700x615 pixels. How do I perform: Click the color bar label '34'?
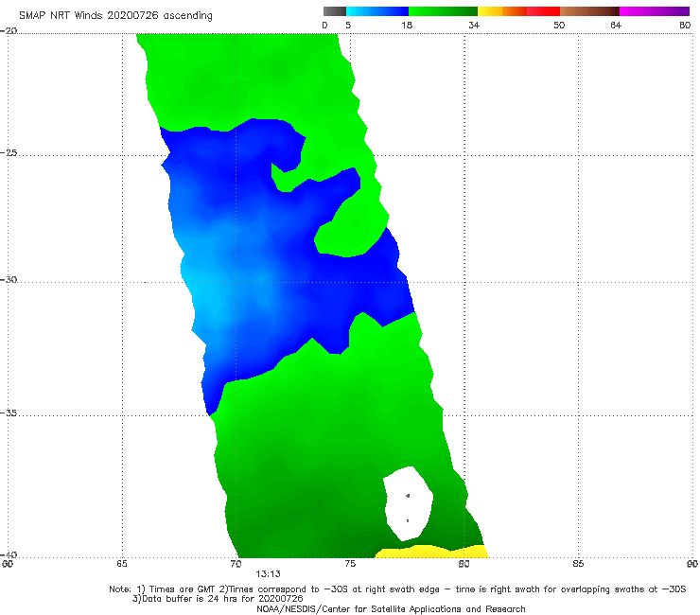[x=474, y=25]
